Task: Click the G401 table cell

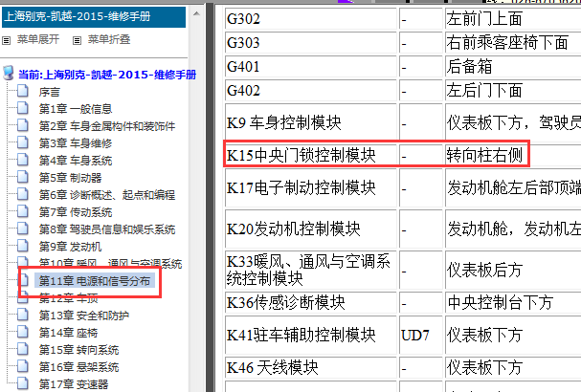Action: click(310, 67)
